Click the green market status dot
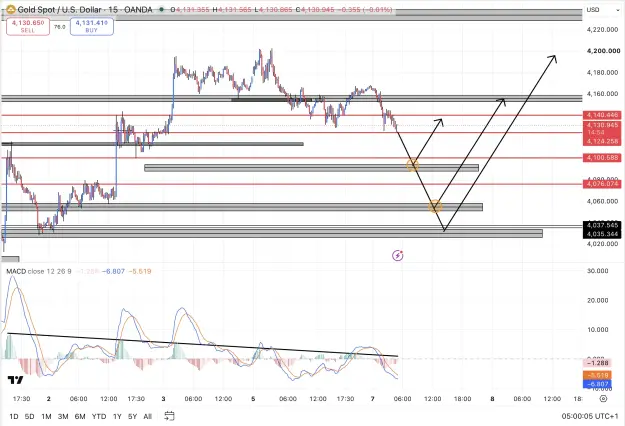 [161, 9]
